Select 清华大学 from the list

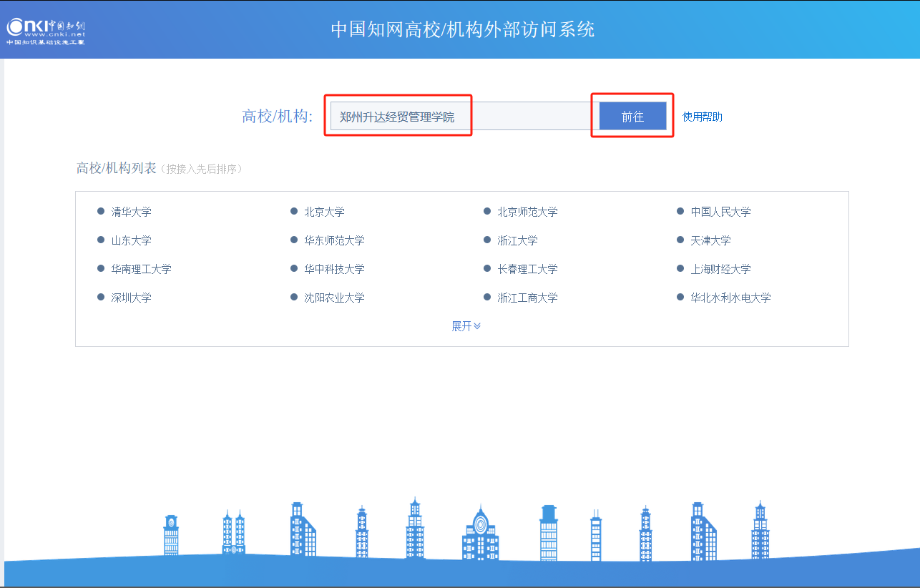(x=131, y=212)
